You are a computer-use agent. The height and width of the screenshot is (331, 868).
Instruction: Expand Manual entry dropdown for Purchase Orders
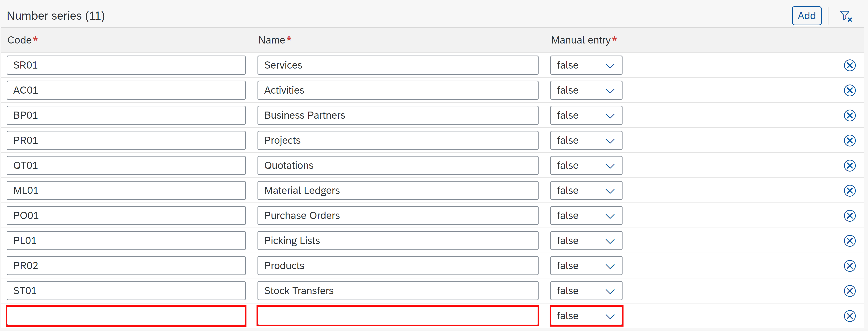click(x=586, y=216)
